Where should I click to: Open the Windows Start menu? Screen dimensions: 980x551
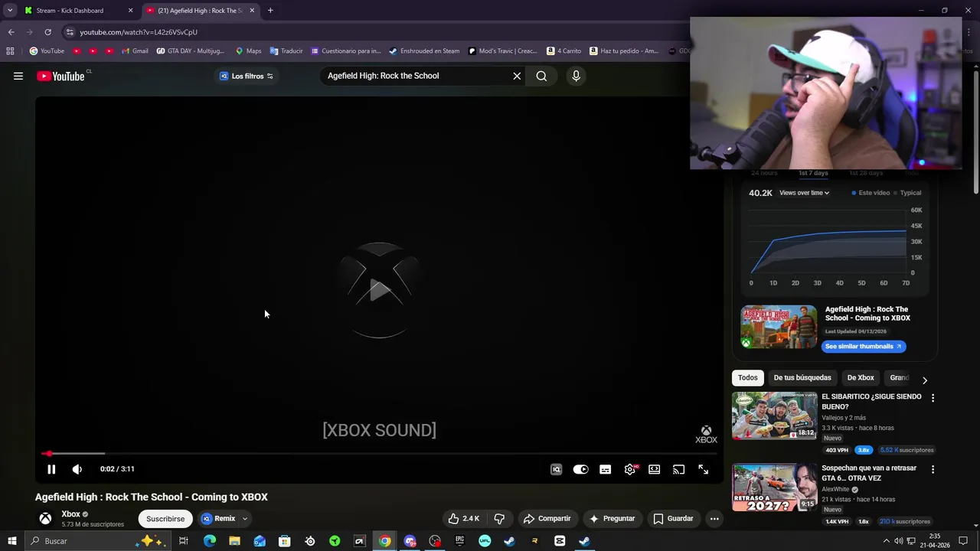click(11, 541)
